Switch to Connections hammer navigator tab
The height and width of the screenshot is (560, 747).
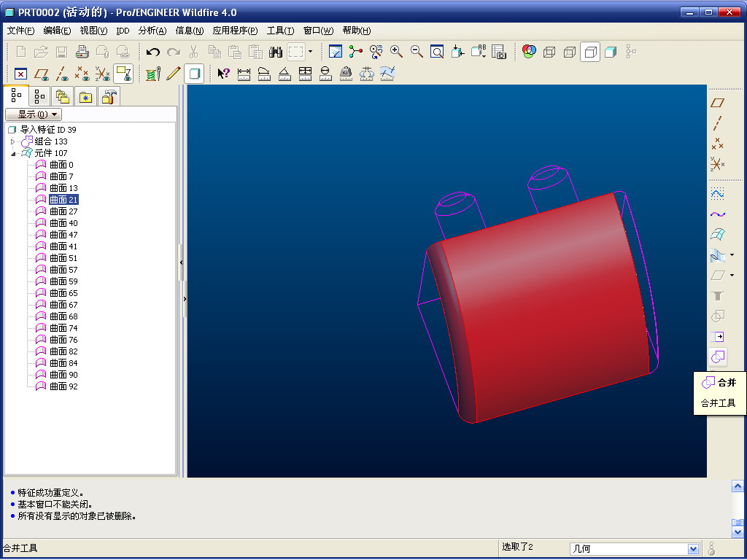pos(109,97)
